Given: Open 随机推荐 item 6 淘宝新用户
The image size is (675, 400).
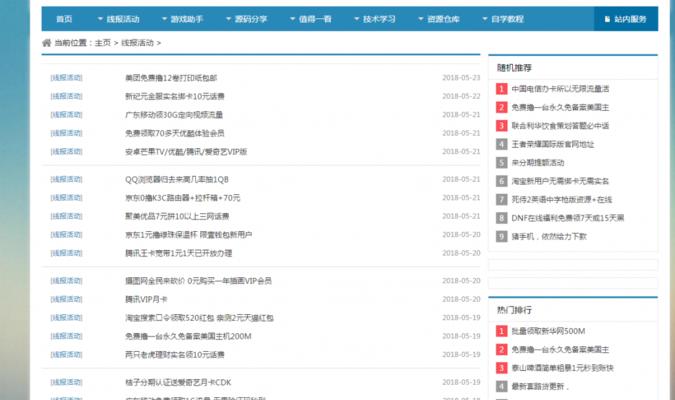Looking at the screenshot, I should tap(560, 182).
